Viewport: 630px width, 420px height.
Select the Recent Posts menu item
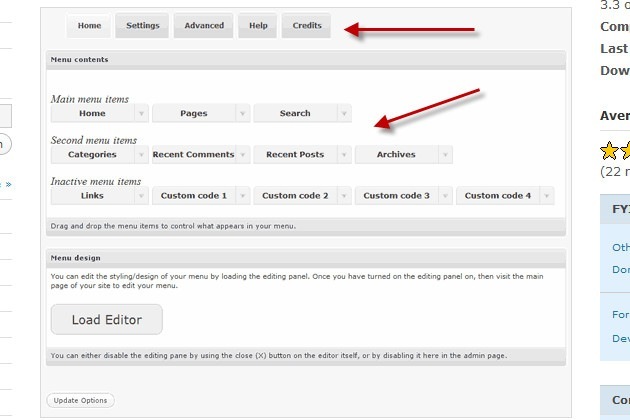pyautogui.click(x=295, y=155)
